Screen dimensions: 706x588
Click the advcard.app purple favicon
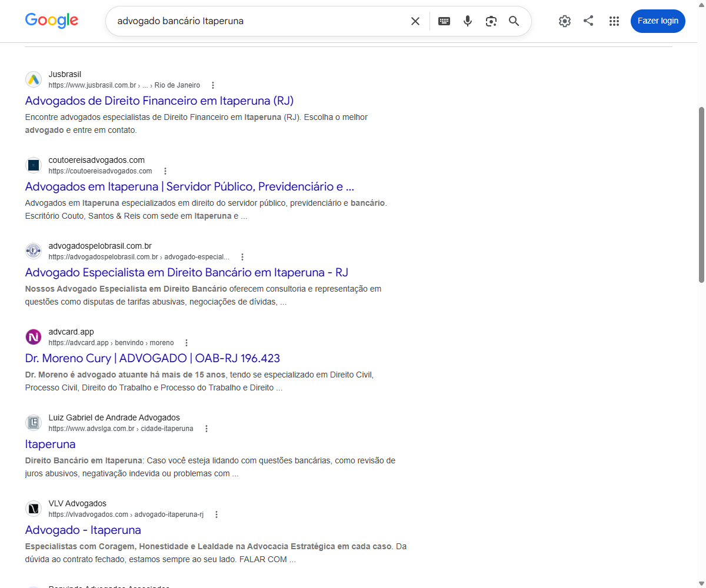pyautogui.click(x=34, y=337)
